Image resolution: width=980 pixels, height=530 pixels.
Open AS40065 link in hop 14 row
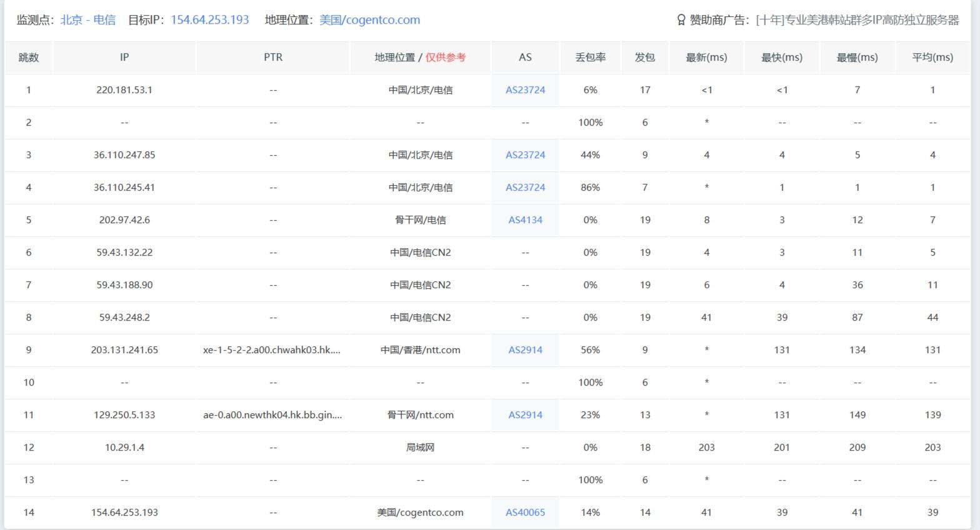coord(525,512)
